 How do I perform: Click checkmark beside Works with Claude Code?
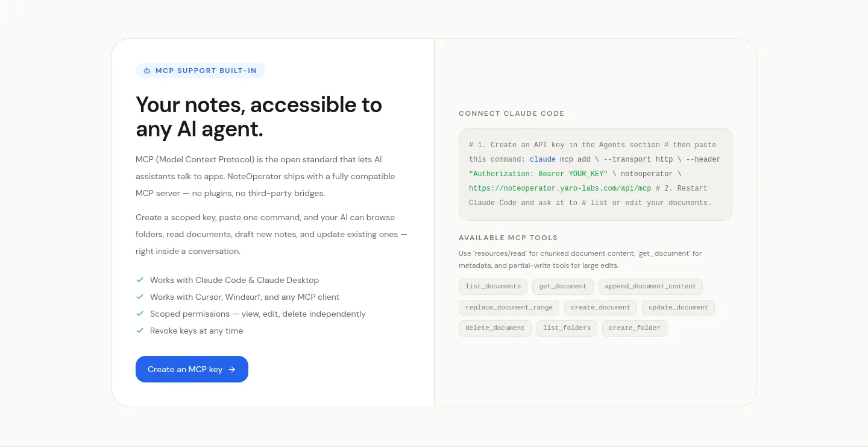[x=140, y=280]
